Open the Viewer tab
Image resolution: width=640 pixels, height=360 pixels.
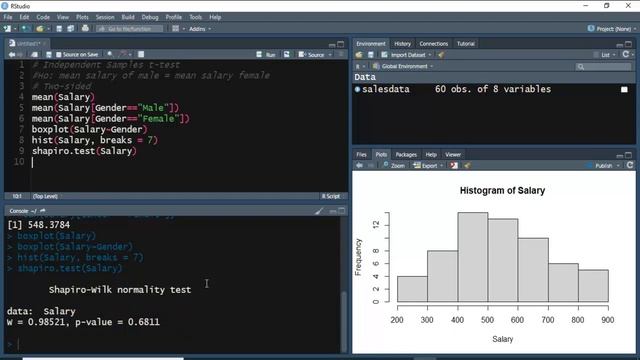coord(453,155)
